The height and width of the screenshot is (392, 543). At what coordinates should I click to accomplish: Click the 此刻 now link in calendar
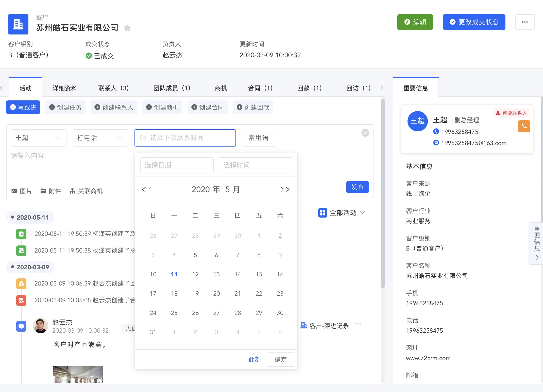254,359
